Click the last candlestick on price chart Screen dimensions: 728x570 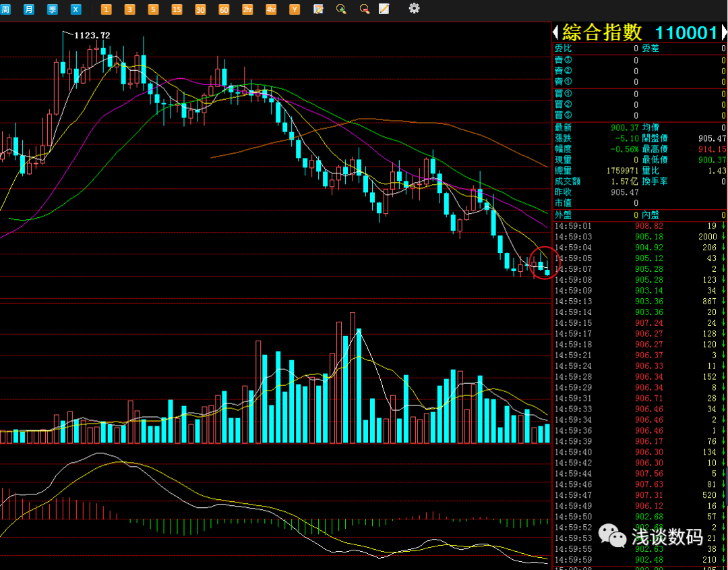coord(547,272)
